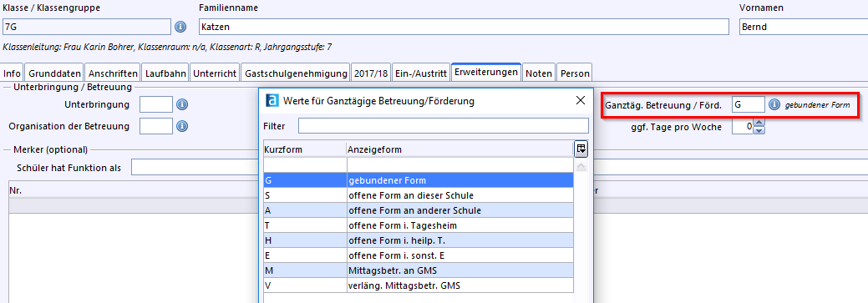Click info icon beside Unterbringung field

pos(181,104)
